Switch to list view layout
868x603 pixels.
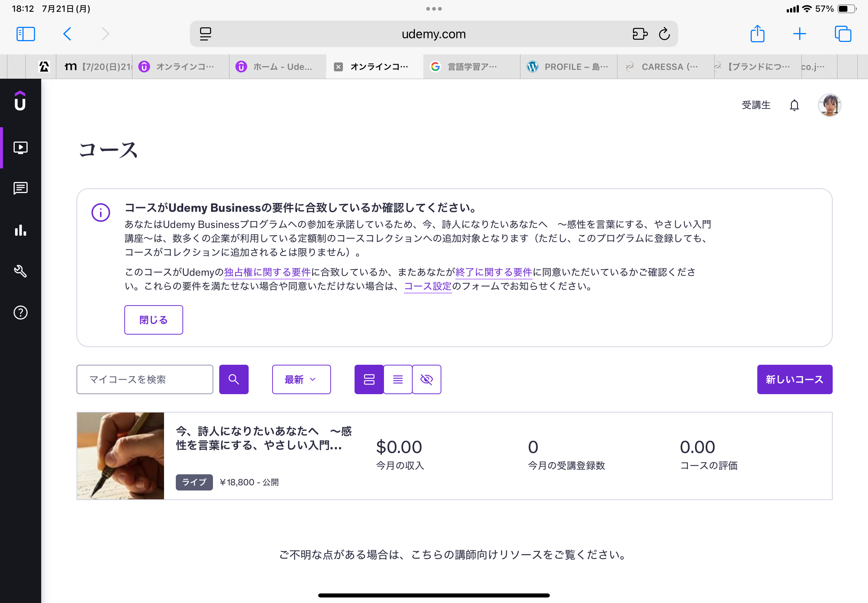click(398, 379)
